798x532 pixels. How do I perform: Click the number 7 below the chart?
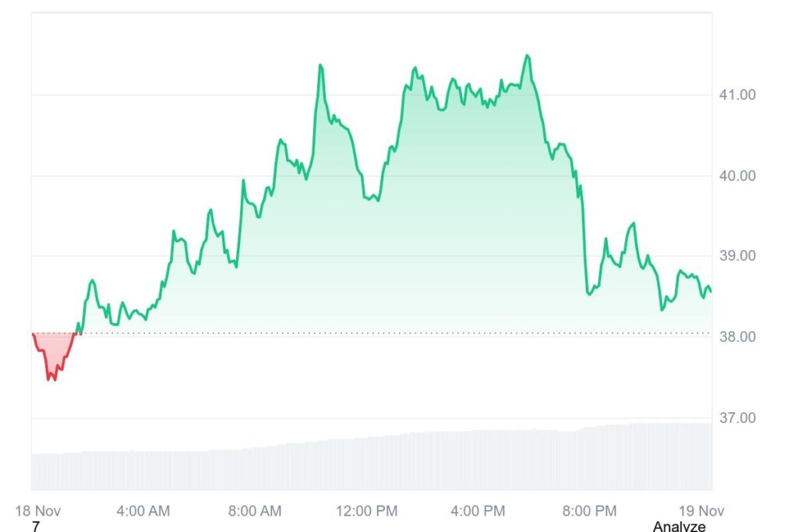(35, 527)
